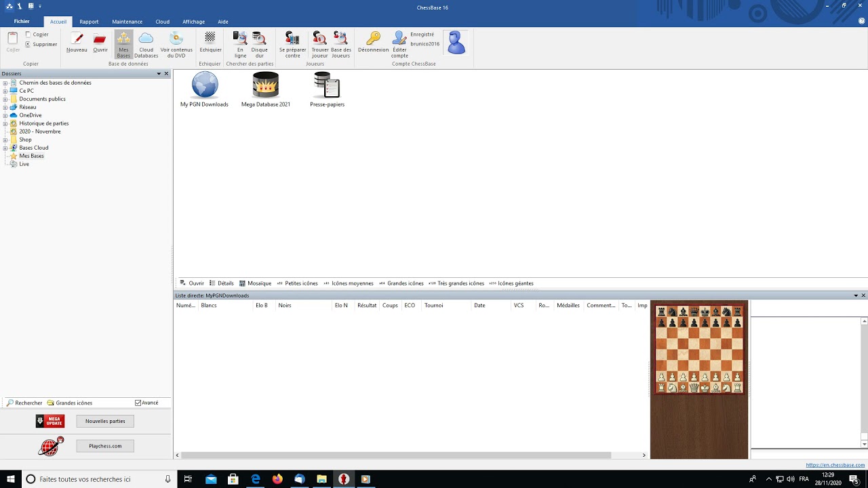Viewport: 868px width, 488px height.
Task: Switch to Icônes géantes view
Action: coord(511,283)
